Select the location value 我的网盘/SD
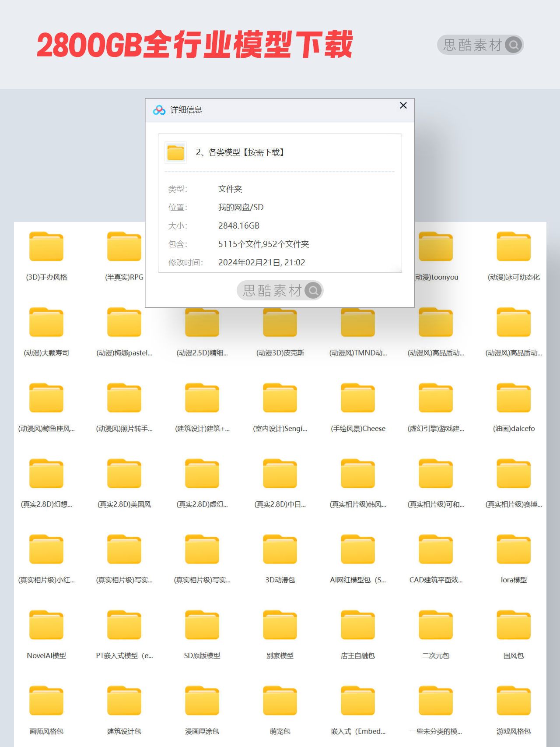 click(241, 208)
